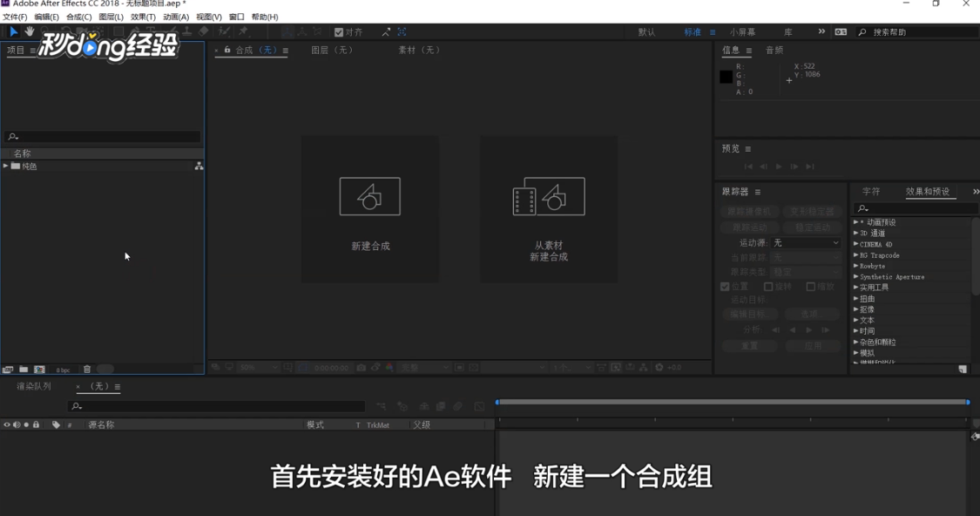Expand the 3D 通道 effects category
This screenshot has height=516, width=980.
click(856, 233)
